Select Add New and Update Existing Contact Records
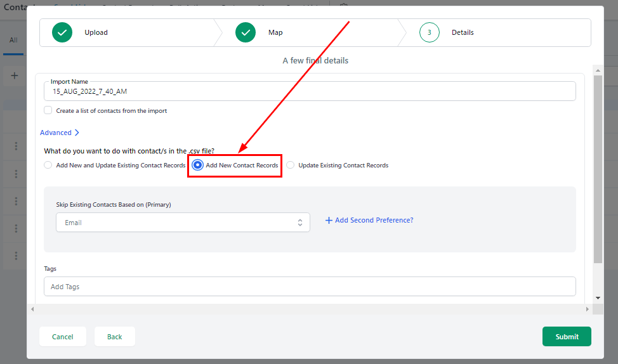 point(48,165)
